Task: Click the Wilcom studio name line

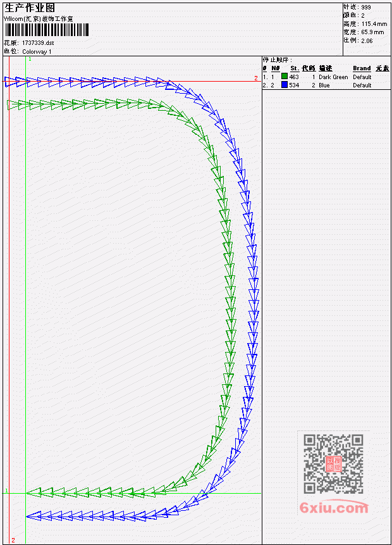Action: click(x=38, y=19)
